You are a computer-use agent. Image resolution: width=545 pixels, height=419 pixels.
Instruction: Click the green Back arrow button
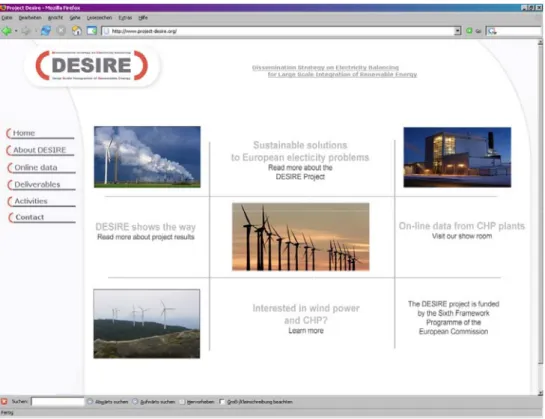(6, 31)
